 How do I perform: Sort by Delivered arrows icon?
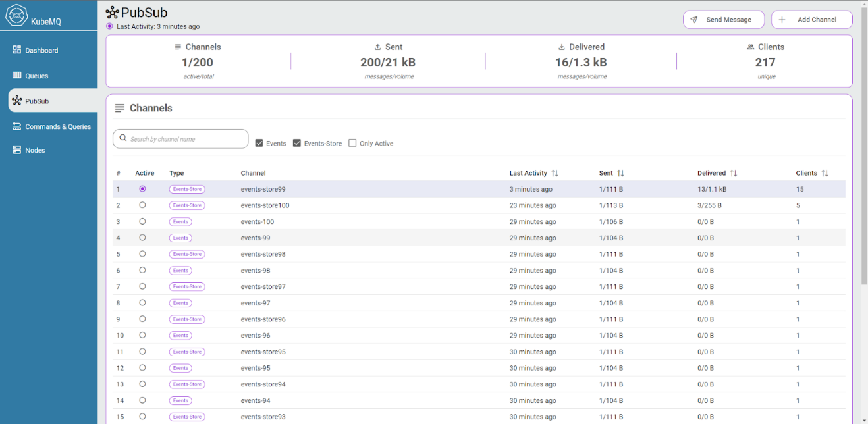coord(734,173)
